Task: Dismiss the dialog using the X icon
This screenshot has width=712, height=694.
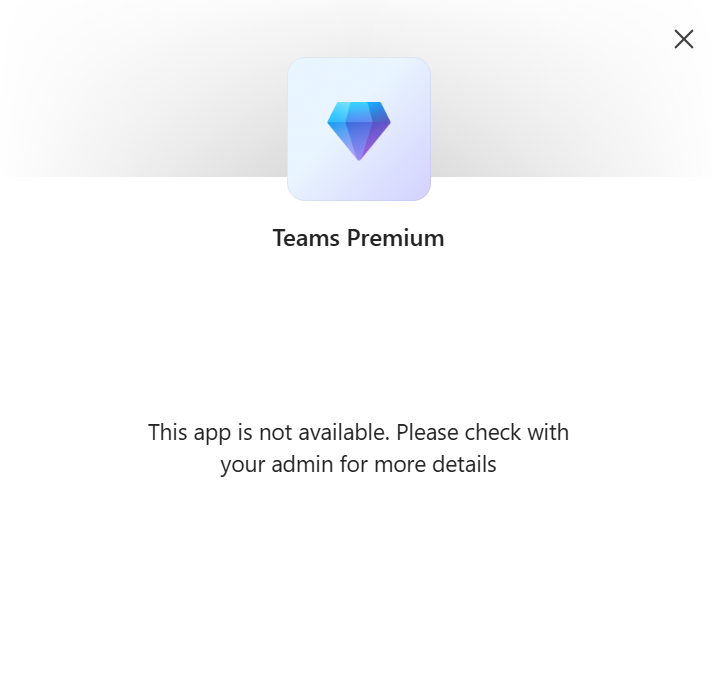Action: point(683,39)
